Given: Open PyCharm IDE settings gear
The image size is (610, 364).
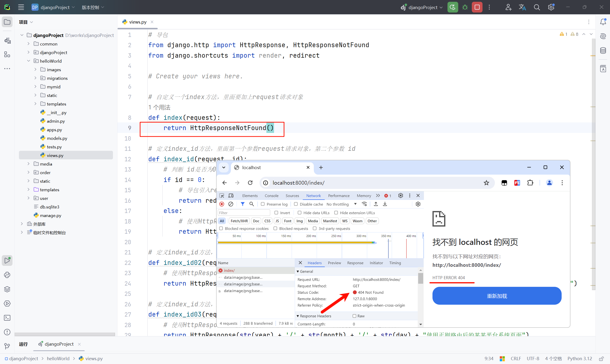Looking at the screenshot, I should (x=551, y=7).
